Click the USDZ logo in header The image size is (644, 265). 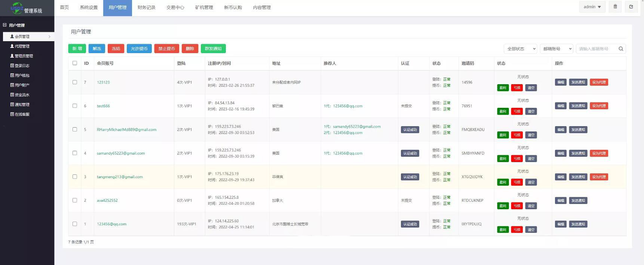(16, 8)
